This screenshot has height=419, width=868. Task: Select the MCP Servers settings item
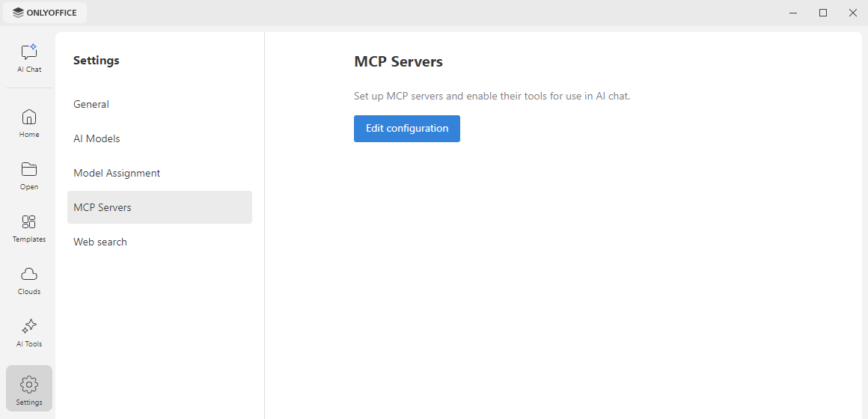click(x=159, y=207)
